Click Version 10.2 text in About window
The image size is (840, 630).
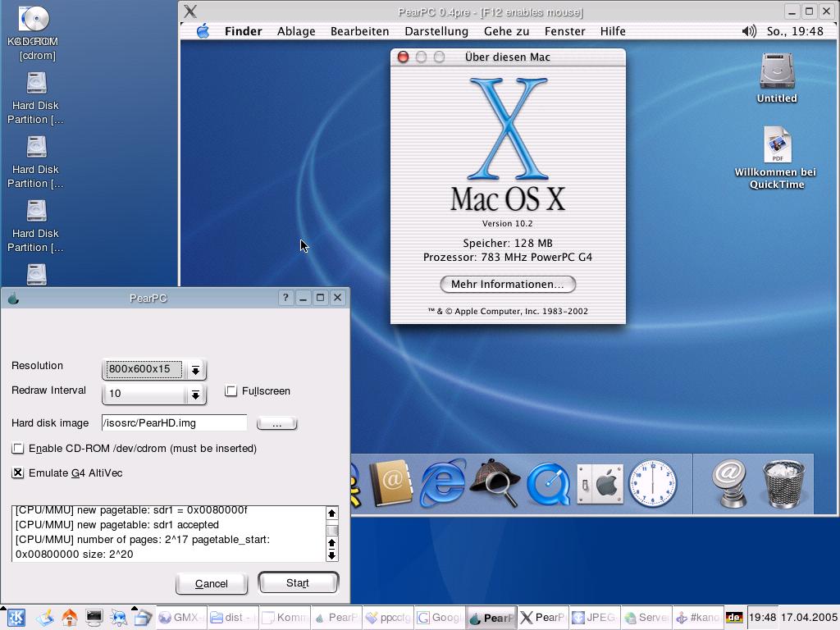pyautogui.click(x=507, y=223)
